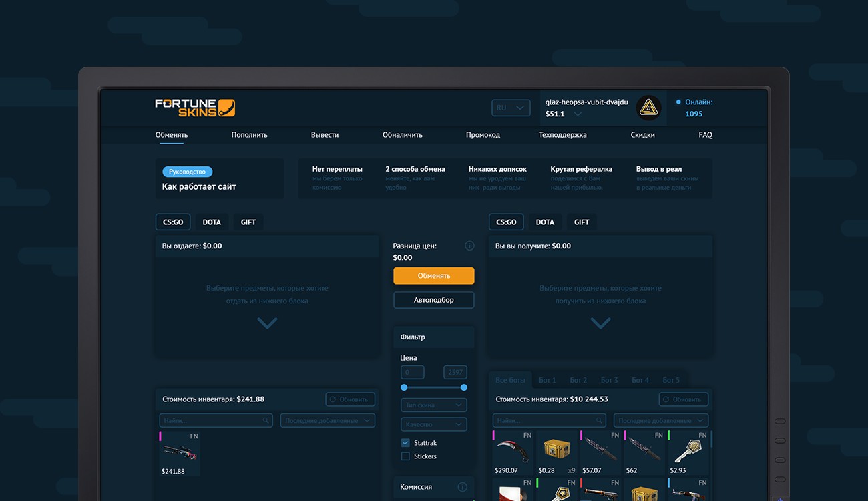Switch to the Бот 5 tab

tap(671, 380)
